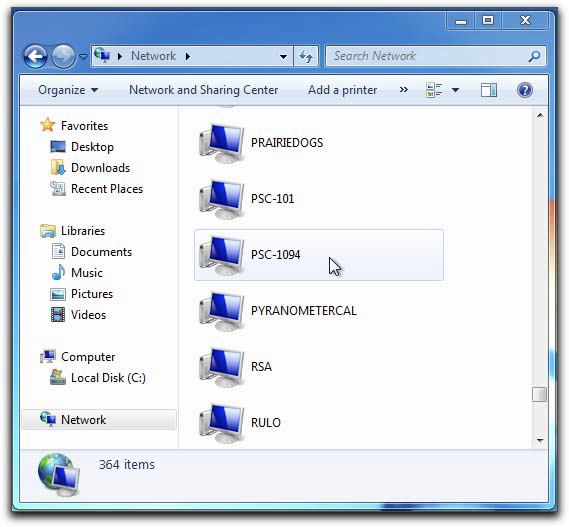The height and width of the screenshot is (527, 569).
Task: Select the PRAIRIEDOGS computer icon
Action: click(x=221, y=143)
